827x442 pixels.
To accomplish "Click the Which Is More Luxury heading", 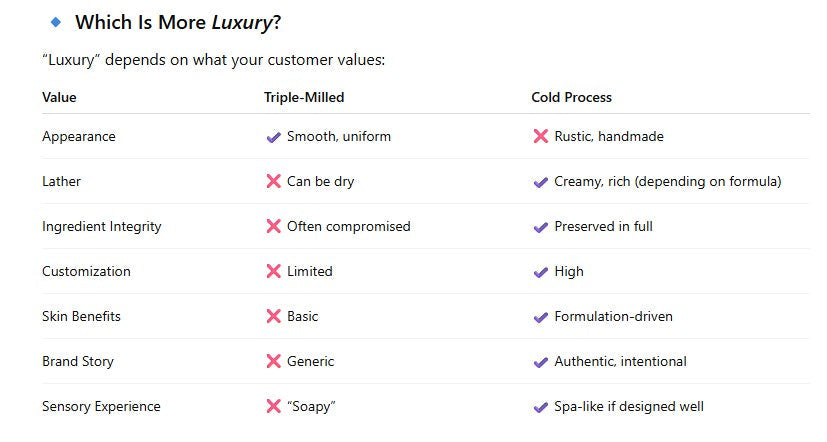I will [x=178, y=22].
